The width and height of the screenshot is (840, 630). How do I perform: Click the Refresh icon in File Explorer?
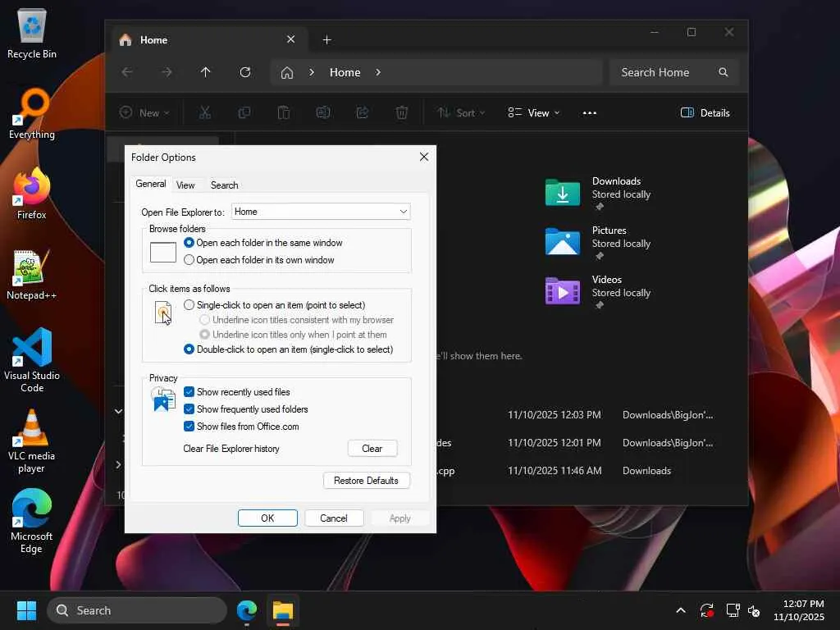pos(244,72)
